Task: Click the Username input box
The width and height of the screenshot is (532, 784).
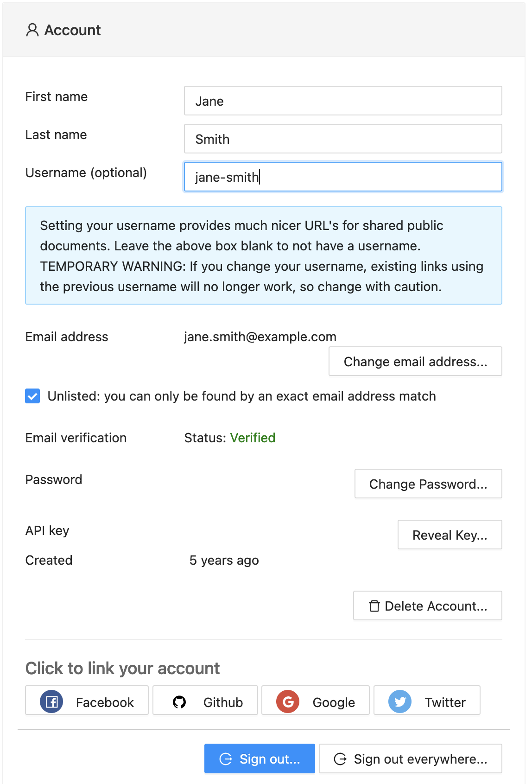Action: [343, 177]
